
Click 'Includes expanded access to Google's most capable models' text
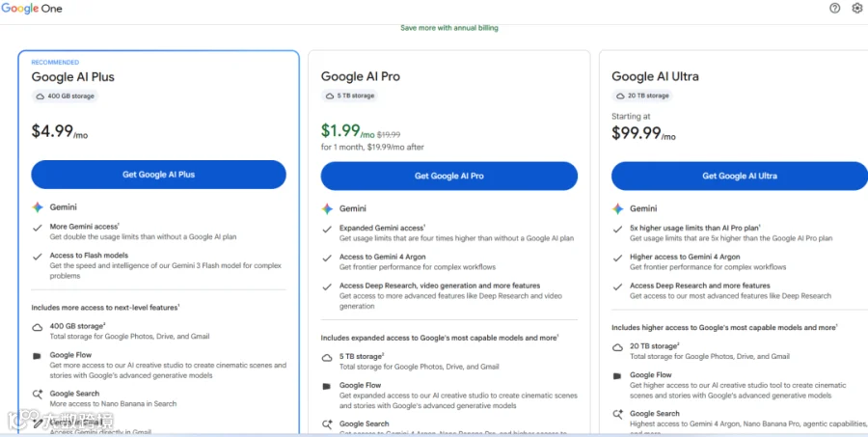tap(440, 338)
